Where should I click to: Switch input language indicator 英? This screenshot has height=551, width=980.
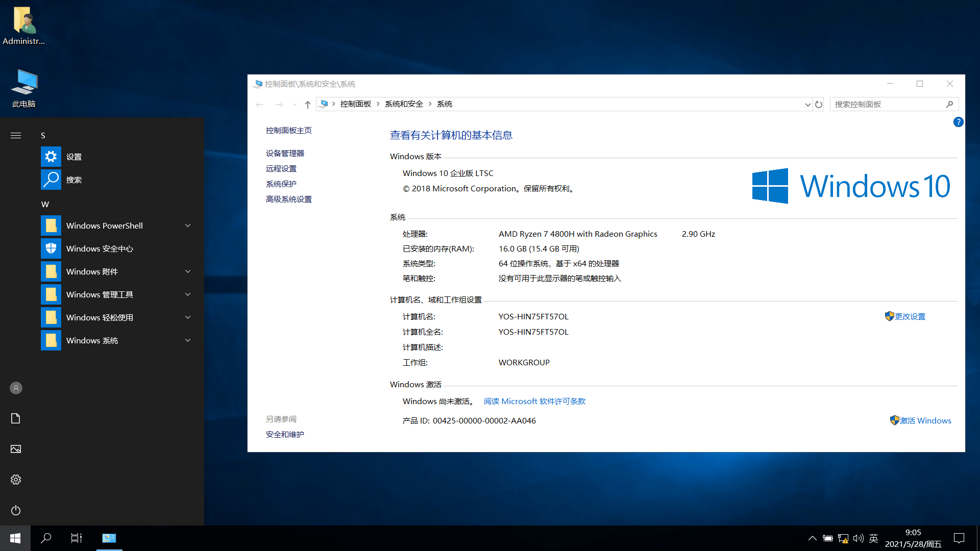(873, 538)
